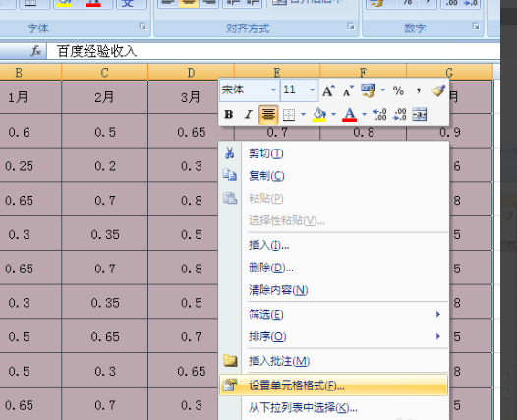Viewport: 517px width, 420px height.
Task: Open fill color dropdown arrow
Action: coord(333,115)
